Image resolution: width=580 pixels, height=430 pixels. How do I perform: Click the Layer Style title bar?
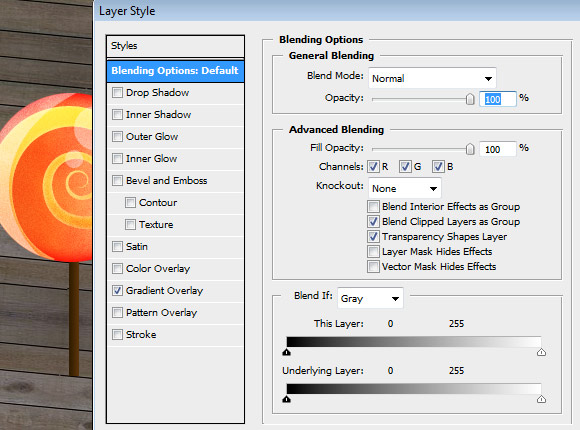[x=337, y=11]
